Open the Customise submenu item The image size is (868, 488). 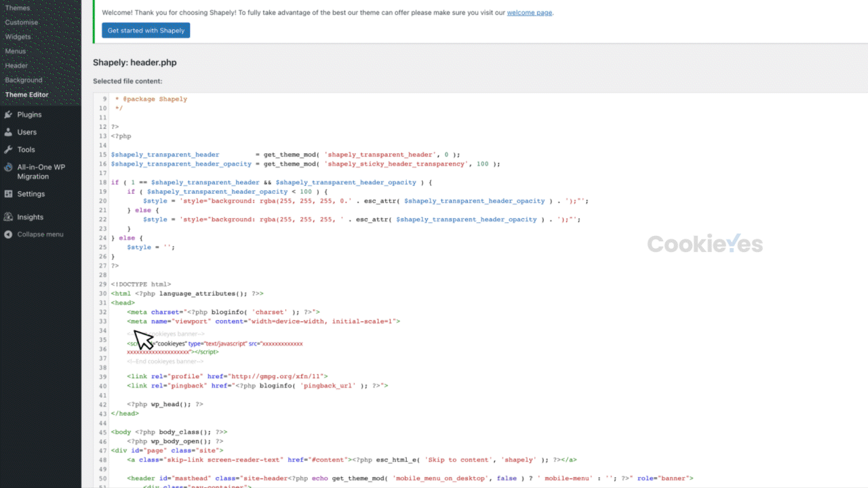coord(22,22)
